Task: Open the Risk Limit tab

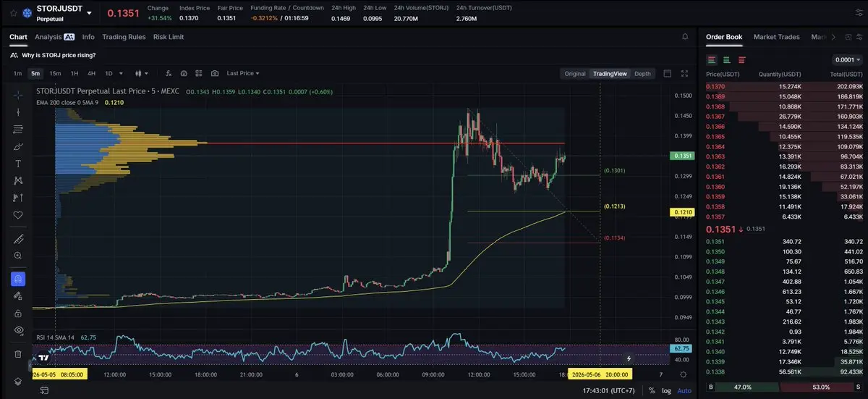Action: coord(169,36)
